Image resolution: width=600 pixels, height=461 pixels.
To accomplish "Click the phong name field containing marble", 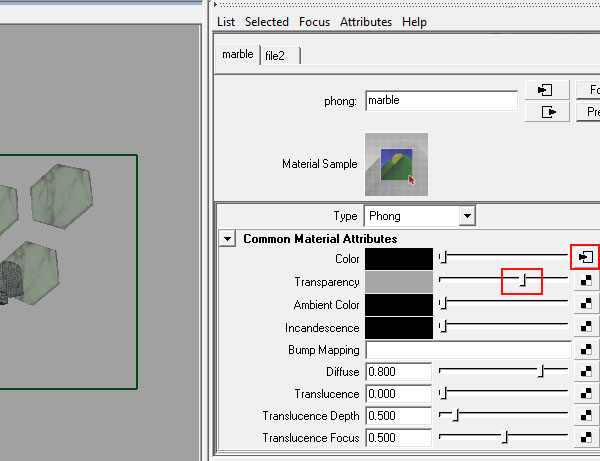I will pyautogui.click(x=441, y=101).
